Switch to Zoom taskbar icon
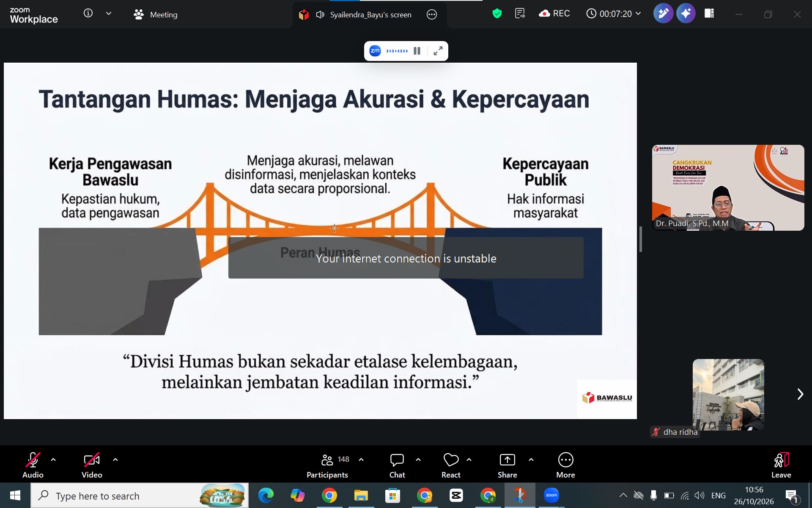This screenshot has height=508, width=812. (x=551, y=495)
